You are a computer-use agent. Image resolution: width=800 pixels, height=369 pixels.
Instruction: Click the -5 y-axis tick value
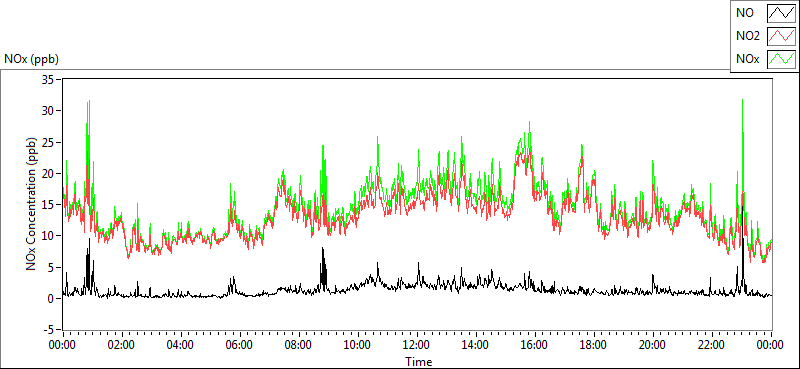[49, 330]
